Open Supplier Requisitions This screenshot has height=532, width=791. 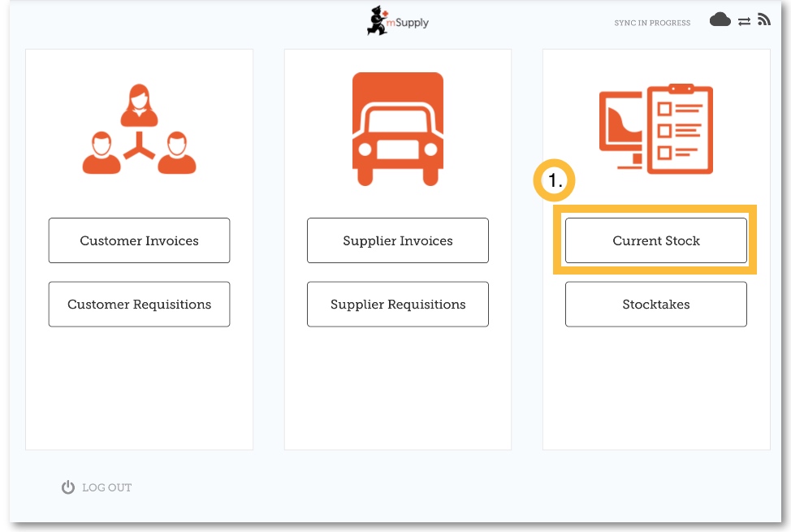point(397,305)
